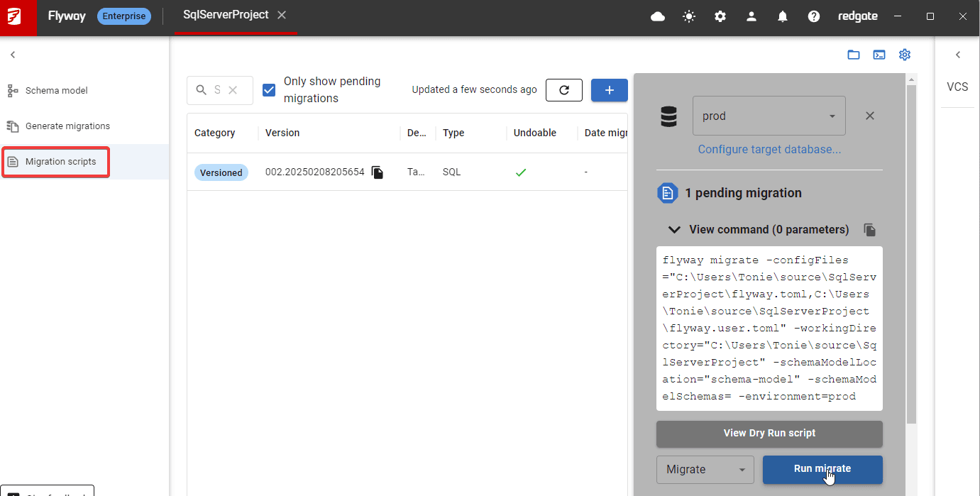Open Configure target database link
This screenshot has width=980, height=496.
pyautogui.click(x=769, y=149)
